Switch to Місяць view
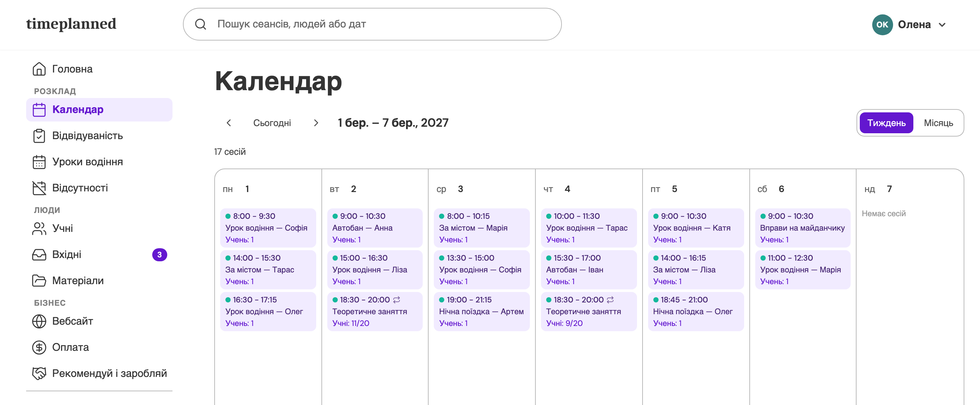This screenshot has width=980, height=405. tap(938, 123)
